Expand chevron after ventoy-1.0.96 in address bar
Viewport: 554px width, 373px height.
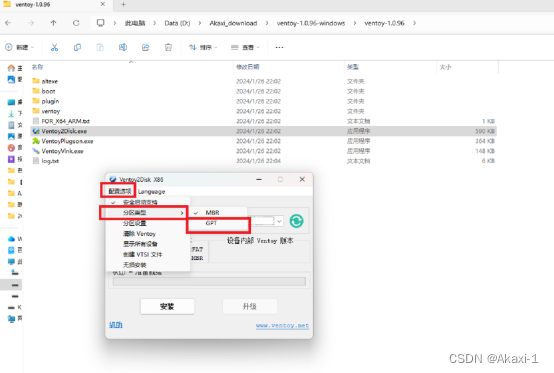click(x=414, y=23)
